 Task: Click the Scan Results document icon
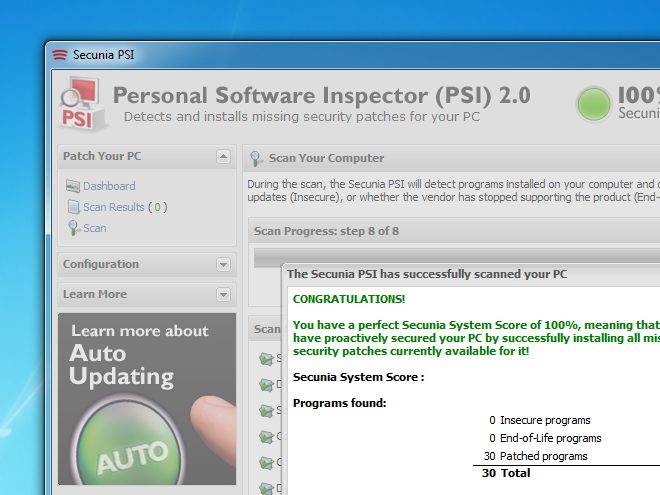click(74, 207)
